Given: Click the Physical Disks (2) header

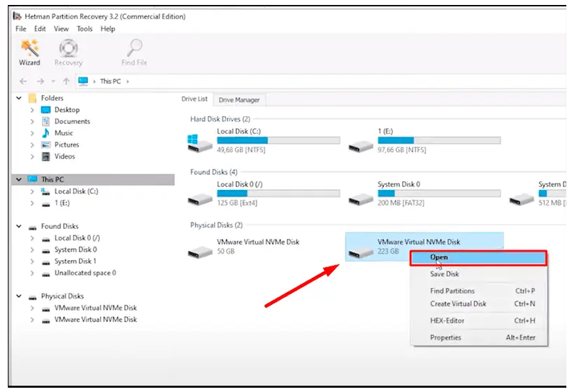Looking at the screenshot, I should coord(216,225).
